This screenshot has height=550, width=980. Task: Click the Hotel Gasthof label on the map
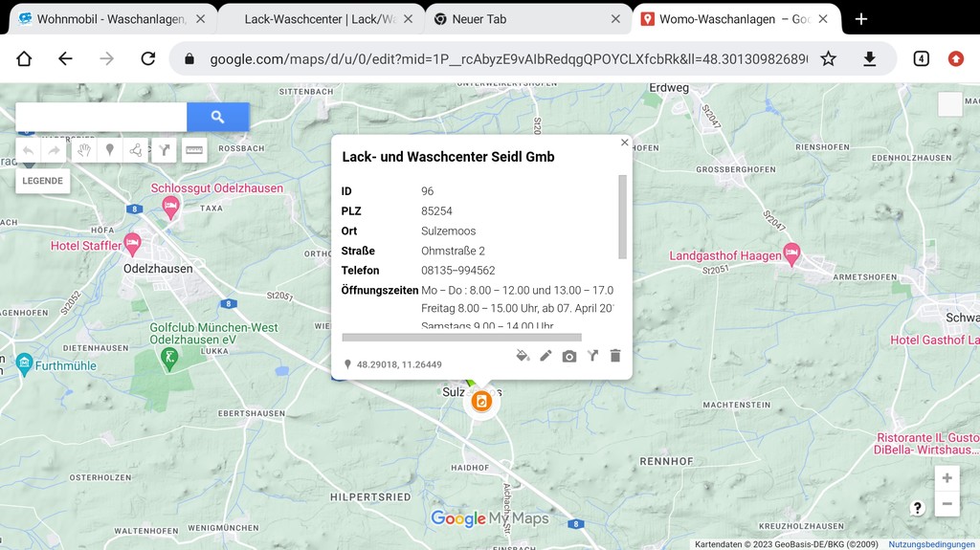pos(934,340)
